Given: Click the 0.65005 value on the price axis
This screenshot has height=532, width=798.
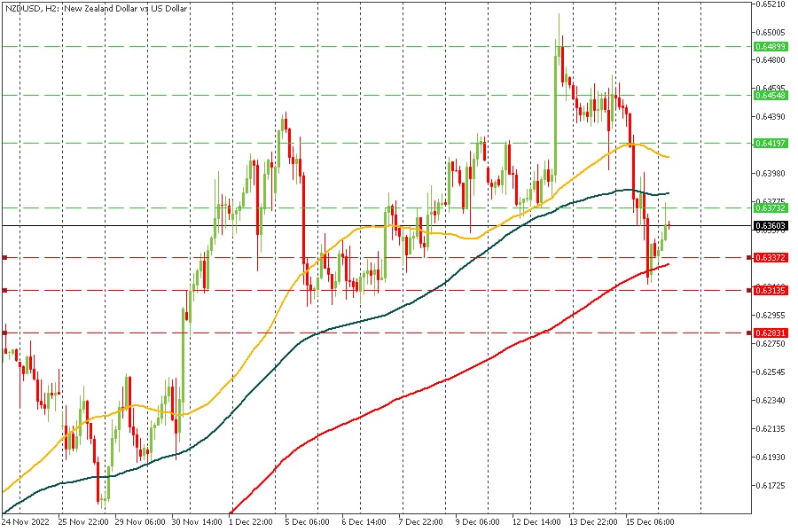Looking at the screenshot, I should click(771, 32).
